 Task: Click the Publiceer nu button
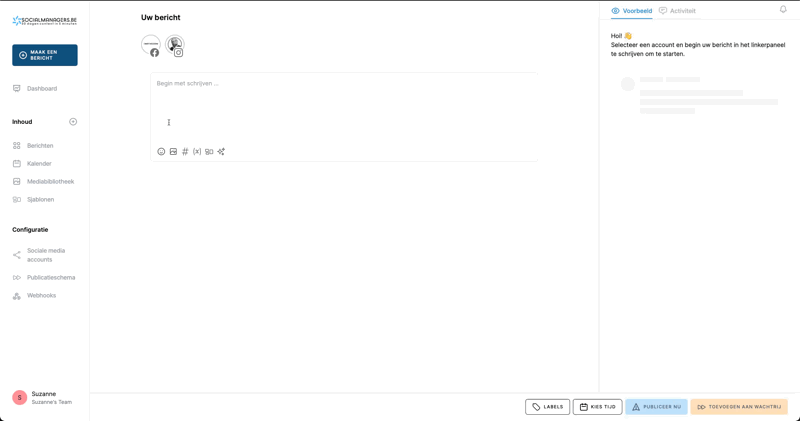[656, 407]
